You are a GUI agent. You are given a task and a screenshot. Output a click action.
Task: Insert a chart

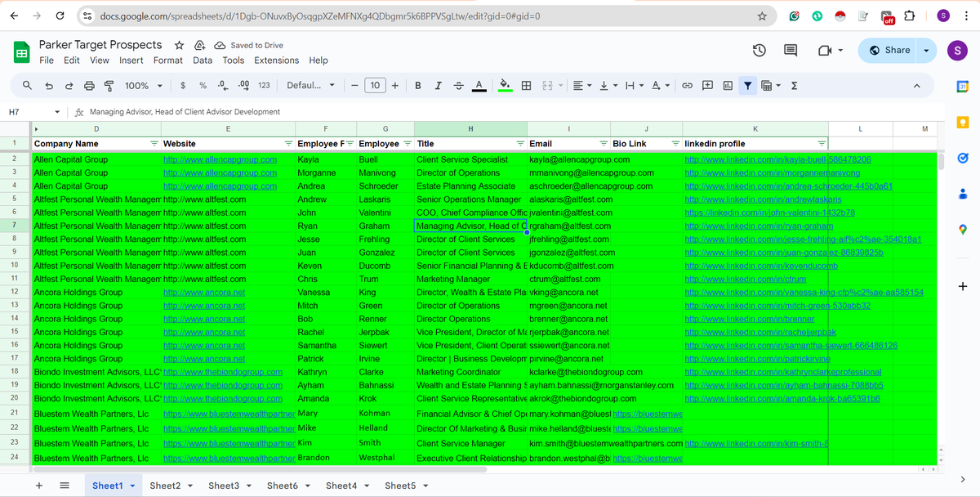(728, 85)
